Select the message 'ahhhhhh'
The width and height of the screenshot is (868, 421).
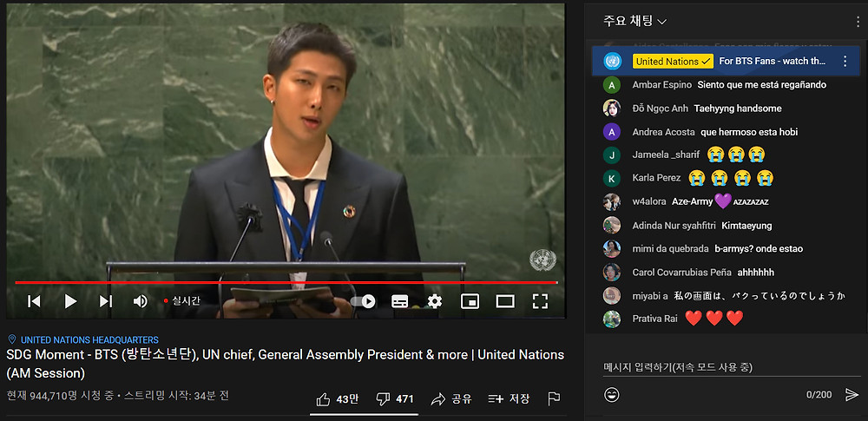coord(756,273)
